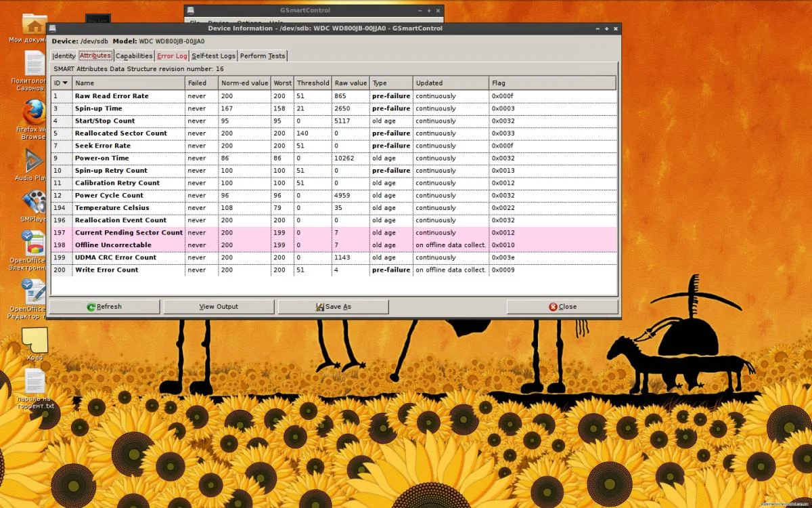Open the Capabilities tab
This screenshot has height=508, width=812.
[134, 56]
